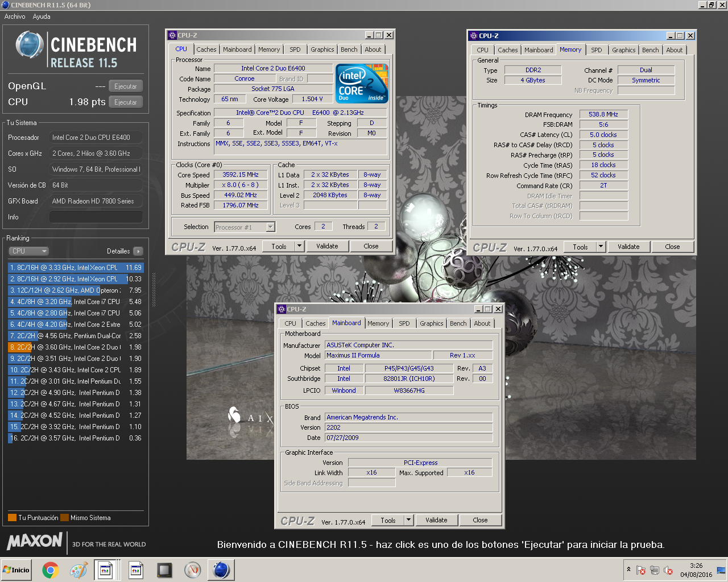
Task: Click the BIOS date 07/27/2009
Action: [x=408, y=438]
